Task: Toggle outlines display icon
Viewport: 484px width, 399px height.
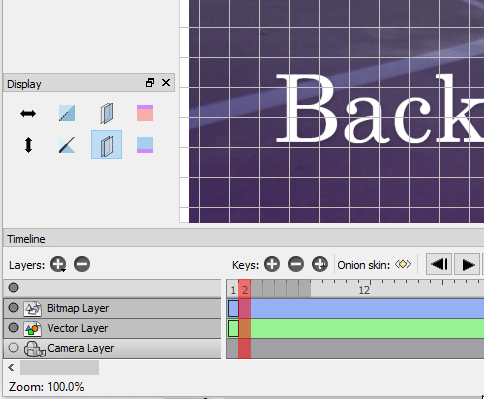Action: (67, 145)
